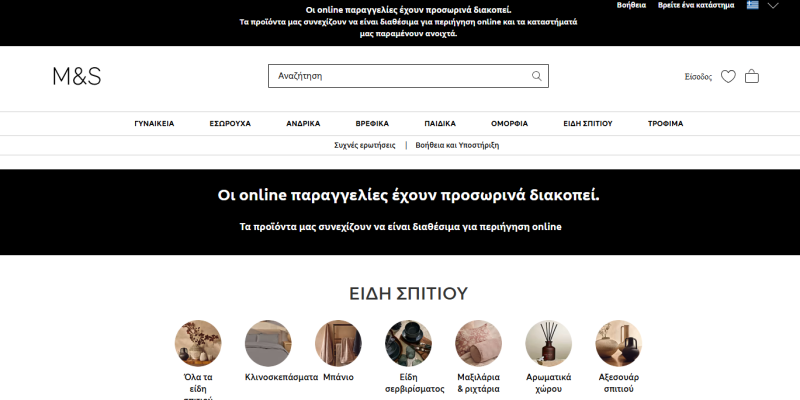Select the Μπάνιο category thumbnail
This screenshot has width=800, height=400.
(x=338, y=343)
